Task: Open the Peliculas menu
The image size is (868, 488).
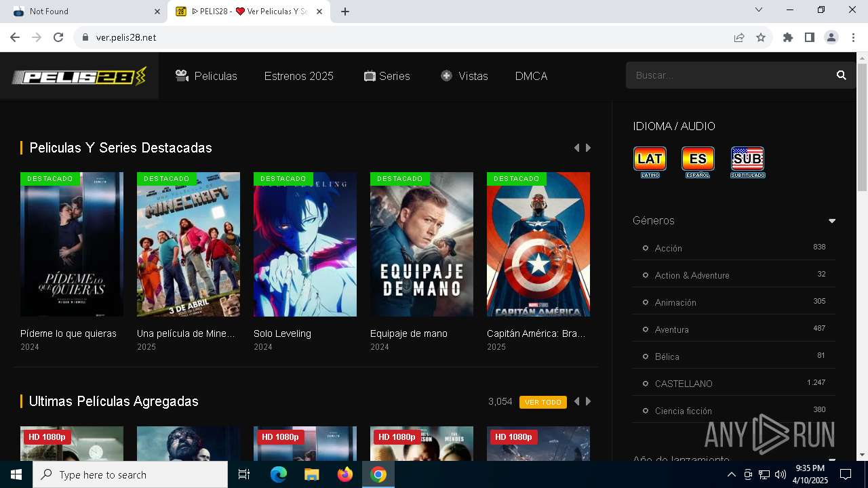Action: (206, 76)
